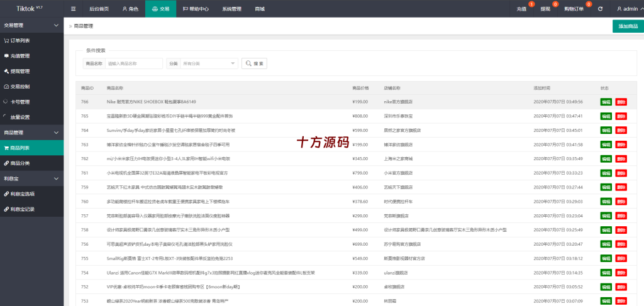Screen dimensions: 644x306
Task: Click 删除 for product 764
Action: point(621,131)
